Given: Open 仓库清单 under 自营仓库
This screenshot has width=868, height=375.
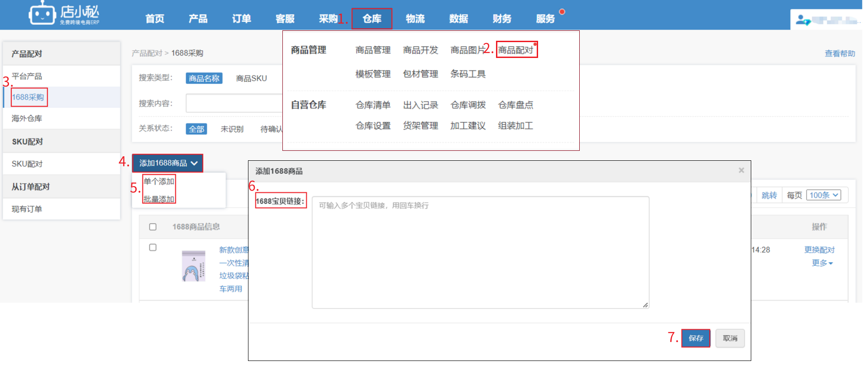Looking at the screenshot, I should click(373, 105).
